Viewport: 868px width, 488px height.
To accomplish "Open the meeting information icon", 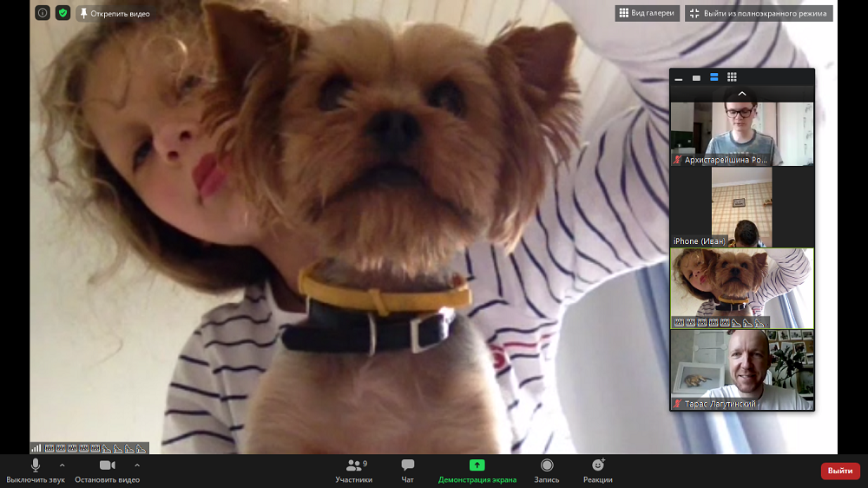I will 42,13.
